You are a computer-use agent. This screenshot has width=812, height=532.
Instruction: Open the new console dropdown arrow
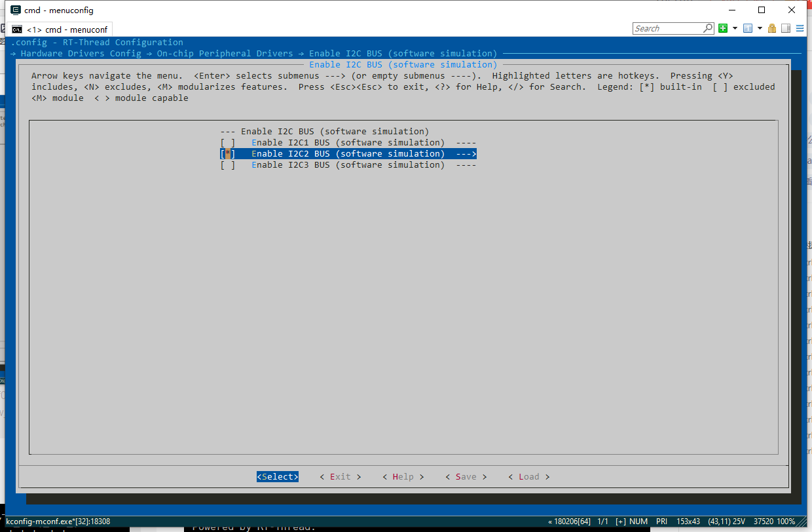(735, 28)
